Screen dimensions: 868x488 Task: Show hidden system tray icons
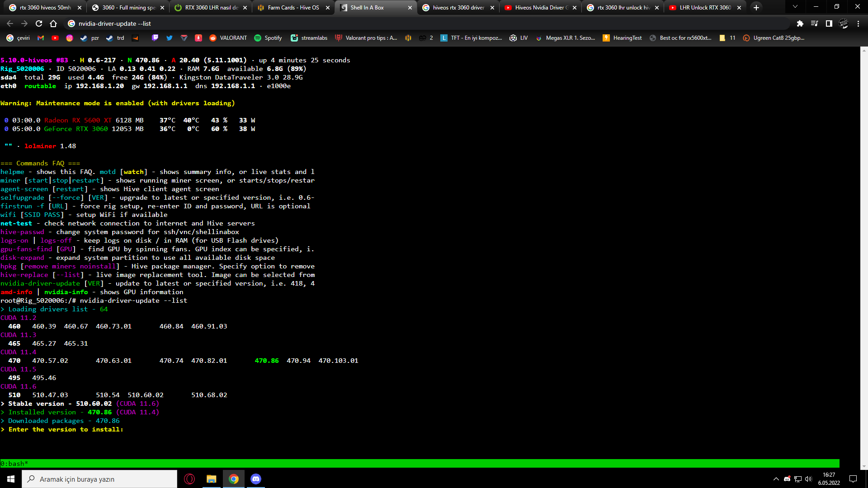[x=776, y=479]
